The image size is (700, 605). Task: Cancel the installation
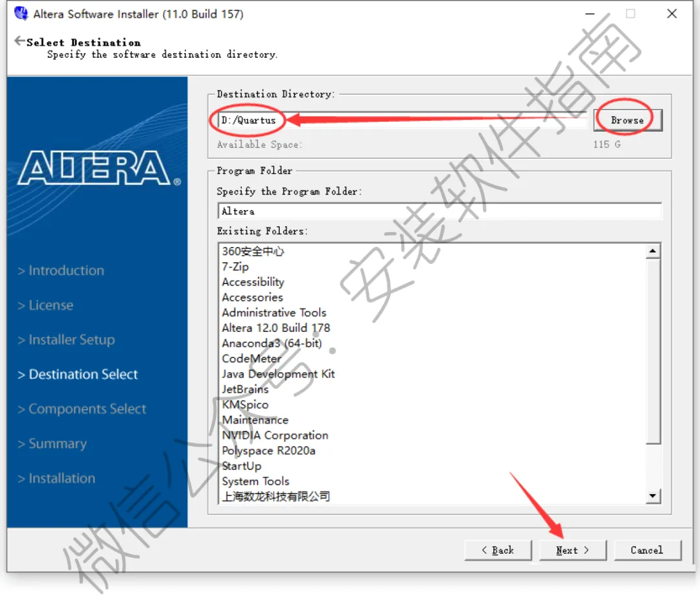(x=647, y=550)
